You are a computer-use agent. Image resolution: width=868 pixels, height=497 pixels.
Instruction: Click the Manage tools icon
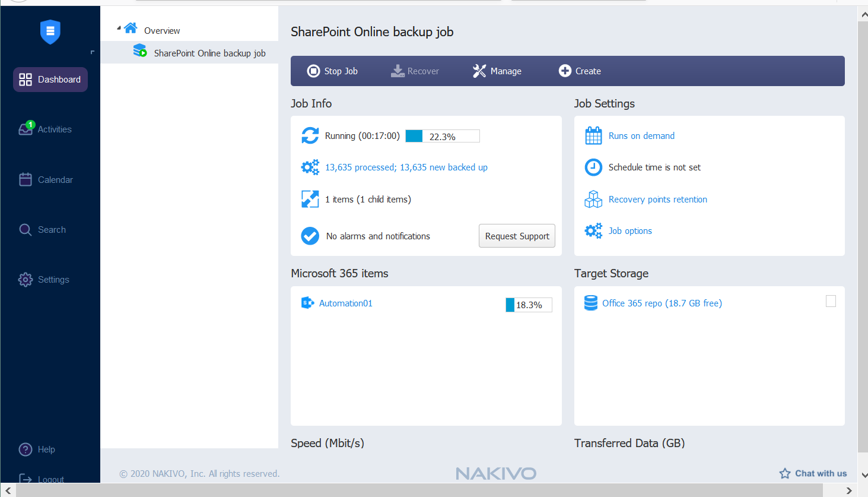pos(479,71)
